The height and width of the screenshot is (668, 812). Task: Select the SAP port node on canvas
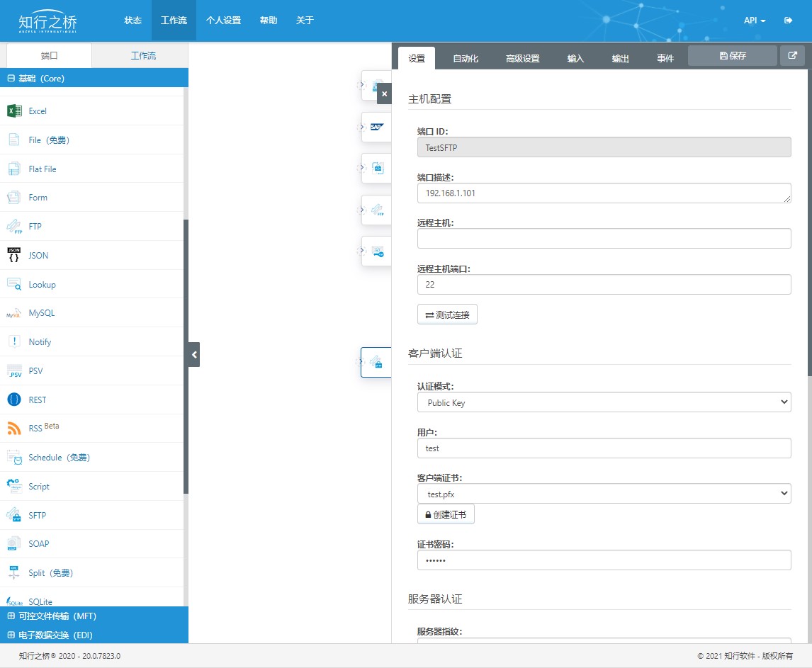coord(376,127)
